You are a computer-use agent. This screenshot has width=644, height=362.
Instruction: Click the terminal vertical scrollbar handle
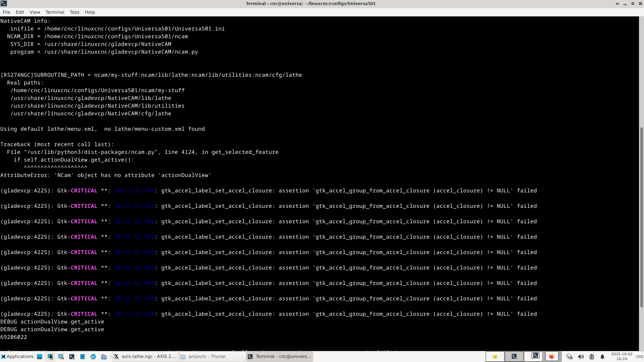point(641,217)
